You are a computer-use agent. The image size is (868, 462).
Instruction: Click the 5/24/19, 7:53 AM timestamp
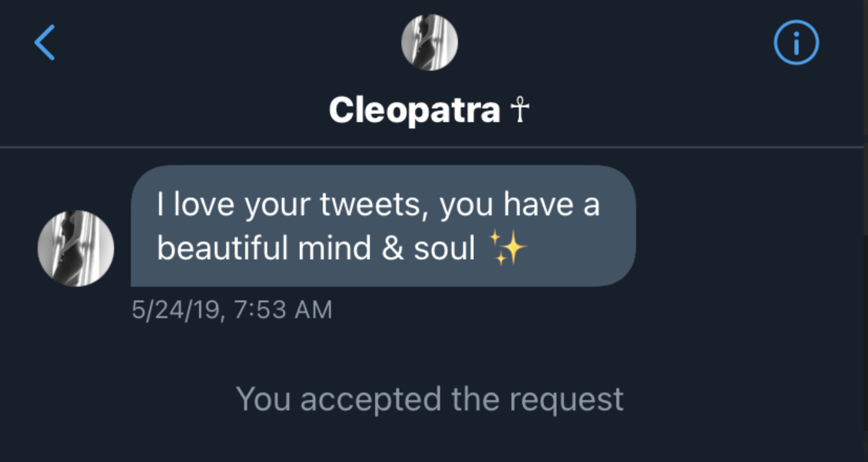point(232,309)
